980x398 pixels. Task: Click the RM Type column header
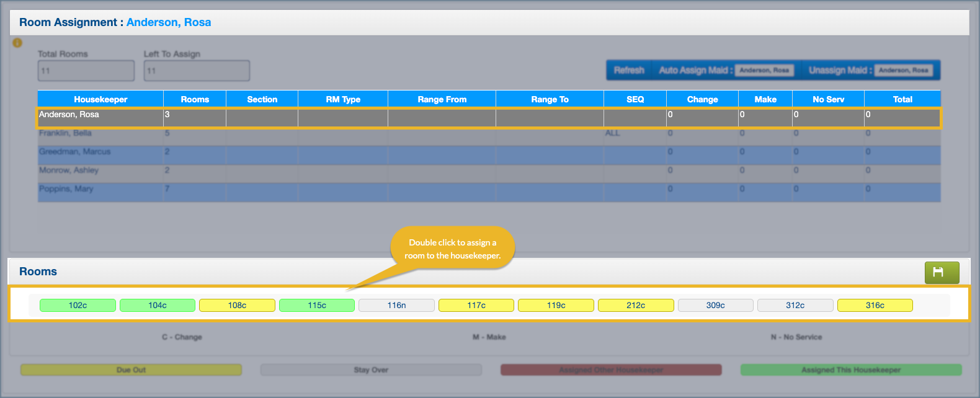click(x=343, y=99)
